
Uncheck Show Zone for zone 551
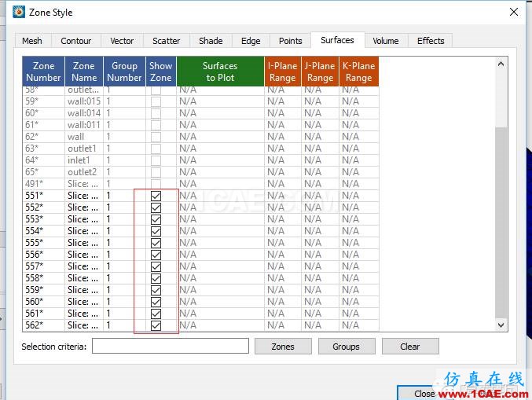(156, 196)
